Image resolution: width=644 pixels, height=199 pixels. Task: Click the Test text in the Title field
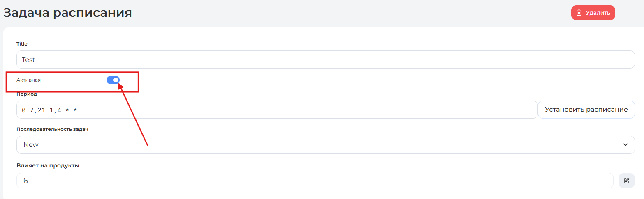tap(28, 59)
